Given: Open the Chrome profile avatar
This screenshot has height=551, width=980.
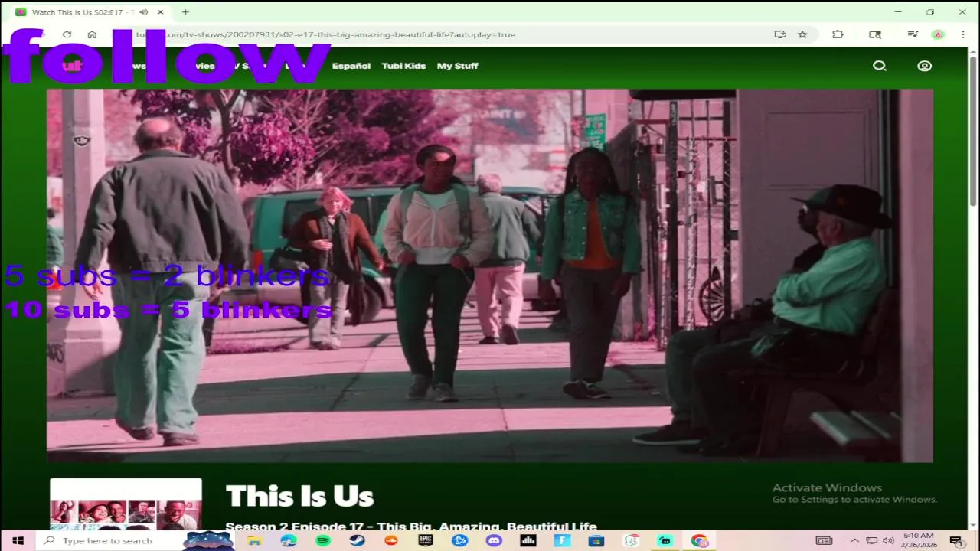Looking at the screenshot, I should coord(938,34).
